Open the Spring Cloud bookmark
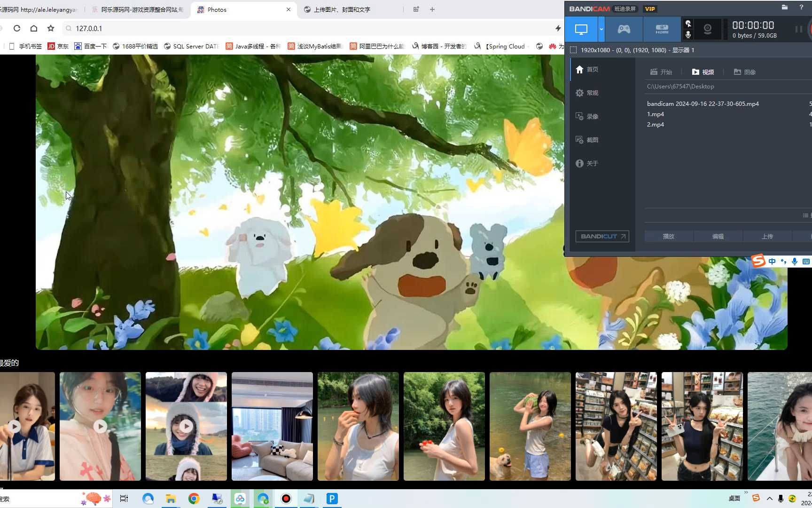 [501, 46]
